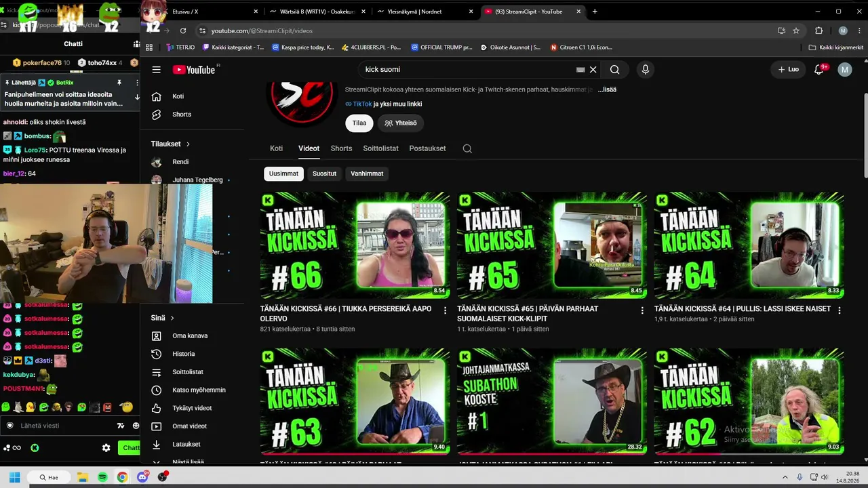Open more options for video #64
This screenshot has height=488, width=868.
pyautogui.click(x=839, y=310)
